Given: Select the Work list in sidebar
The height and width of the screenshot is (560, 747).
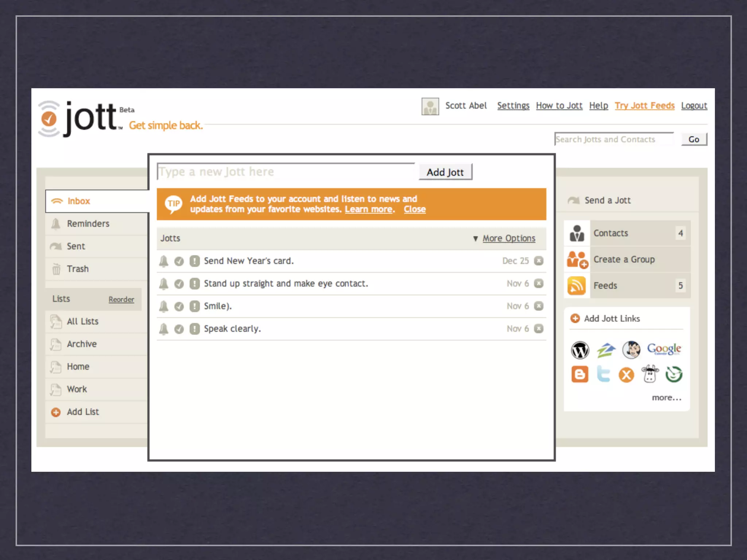Looking at the screenshot, I should (77, 389).
